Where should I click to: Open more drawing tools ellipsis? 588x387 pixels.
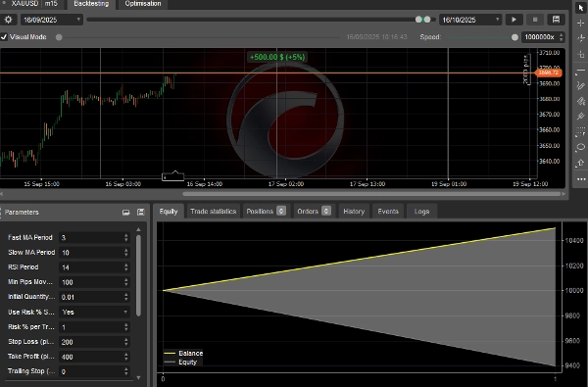[x=581, y=179]
